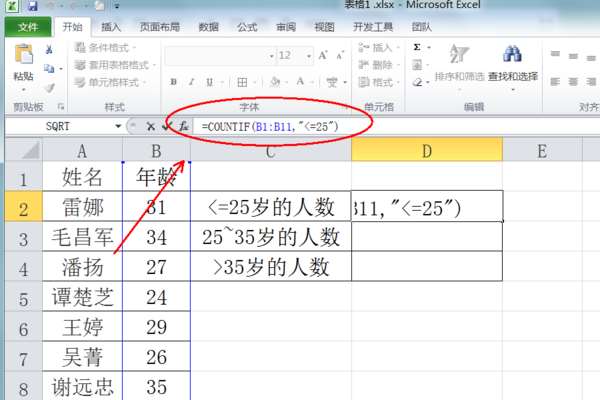Viewport: 600px width, 400px height.
Task: Select row 5 header
Action: (x=23, y=297)
